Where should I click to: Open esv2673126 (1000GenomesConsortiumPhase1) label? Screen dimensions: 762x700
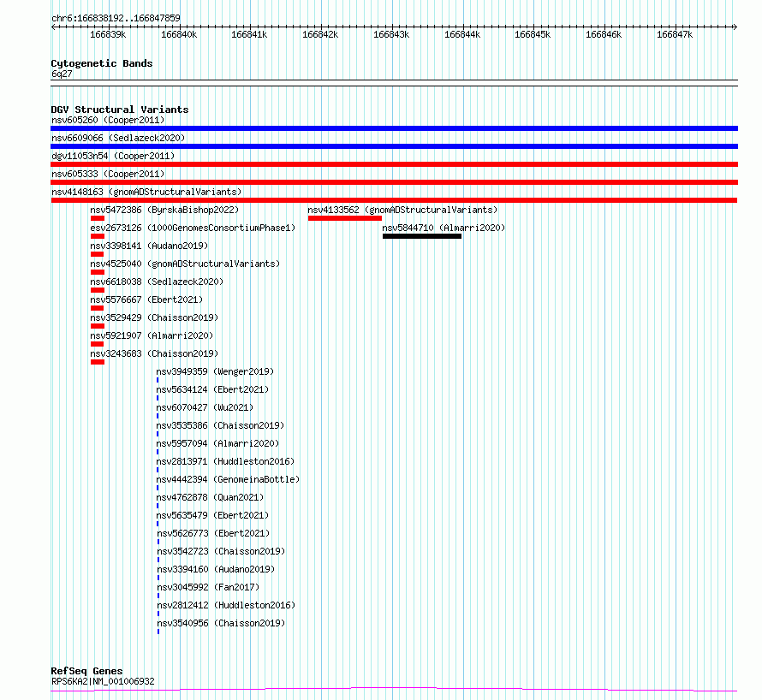[193, 228]
